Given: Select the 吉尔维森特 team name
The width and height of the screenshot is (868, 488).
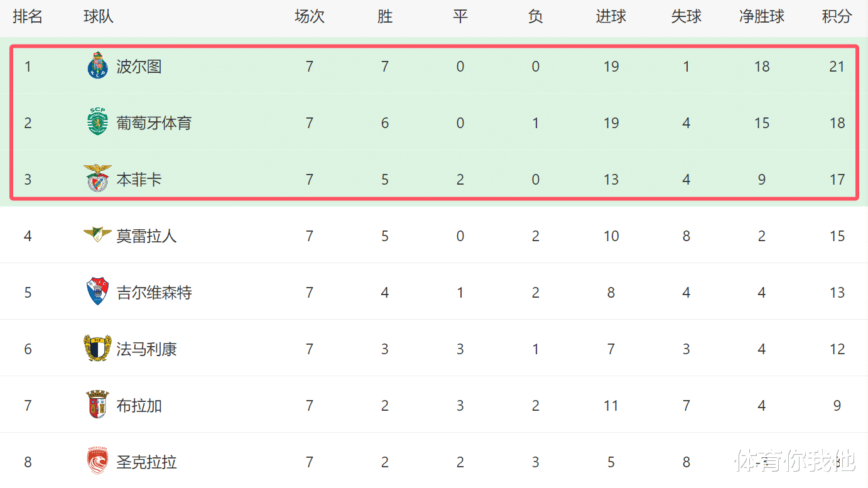Looking at the screenshot, I should tap(154, 293).
